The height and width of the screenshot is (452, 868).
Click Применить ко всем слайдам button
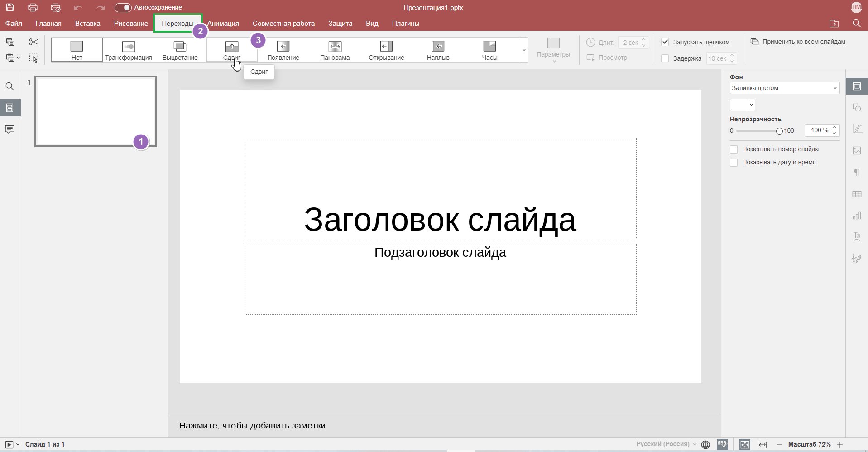click(798, 42)
